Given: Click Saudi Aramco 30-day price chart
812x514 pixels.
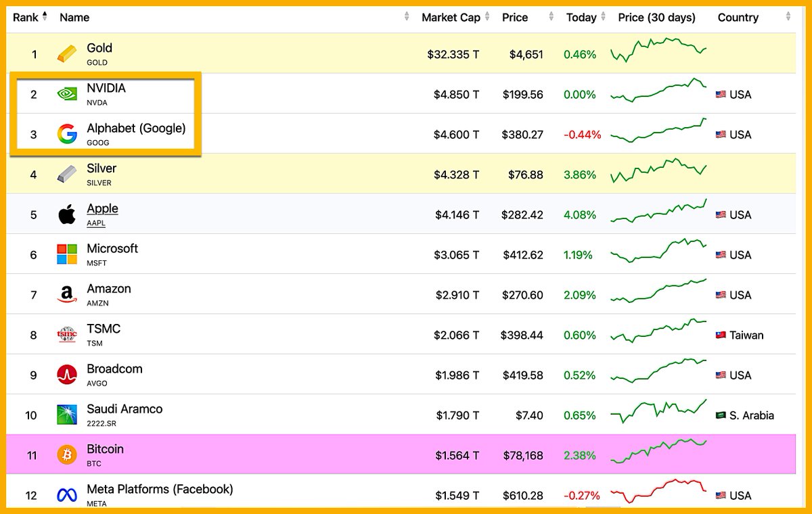Looking at the screenshot, I should (658, 411).
